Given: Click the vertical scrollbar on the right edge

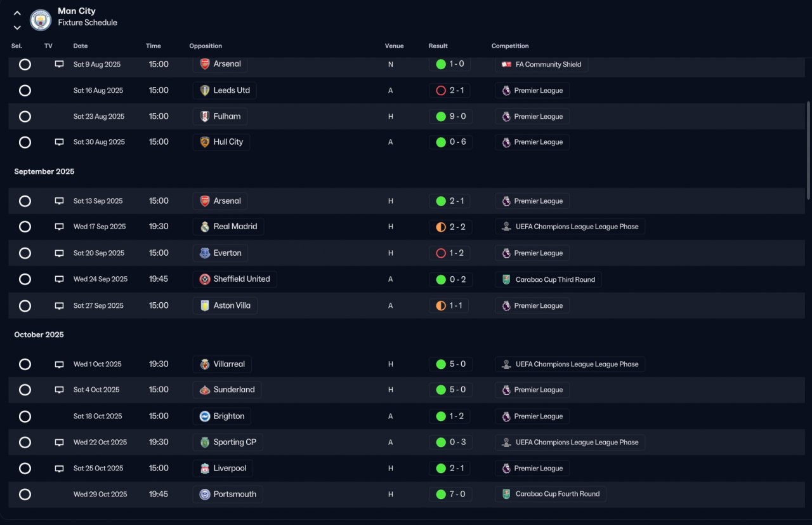Looking at the screenshot, I should pos(808,149).
